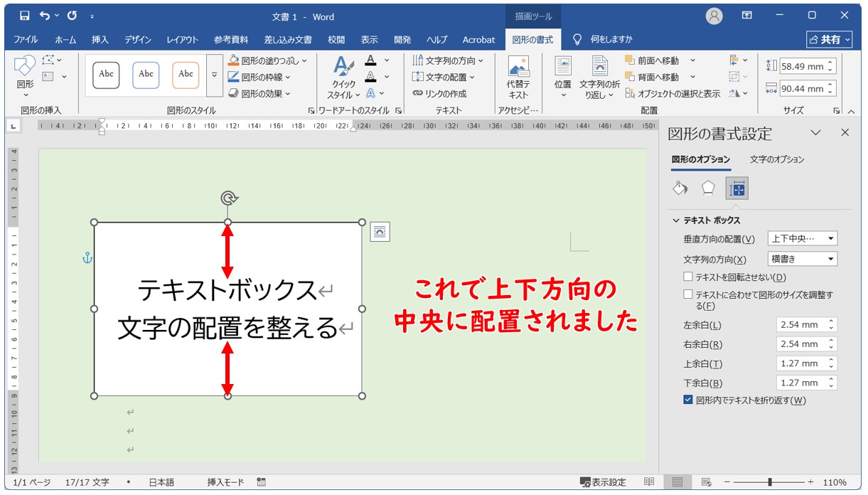Click zoom in plus button

coord(810,482)
